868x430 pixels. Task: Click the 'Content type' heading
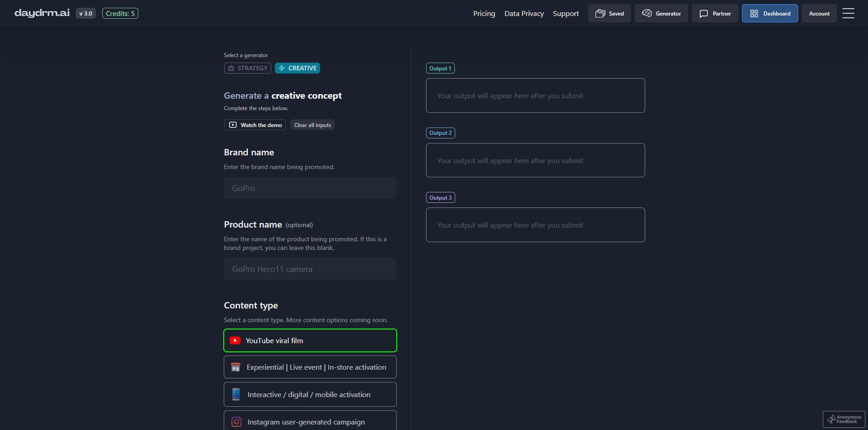(251, 305)
